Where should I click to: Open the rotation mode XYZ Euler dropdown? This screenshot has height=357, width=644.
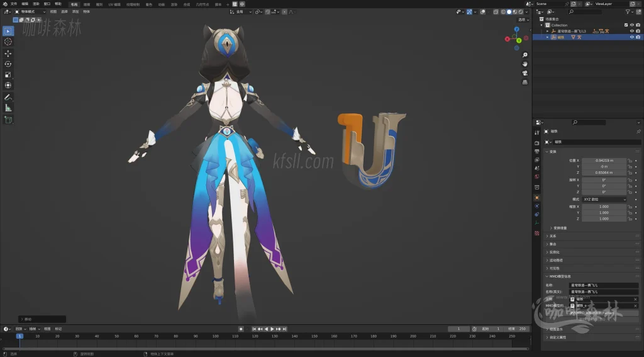(x=604, y=200)
